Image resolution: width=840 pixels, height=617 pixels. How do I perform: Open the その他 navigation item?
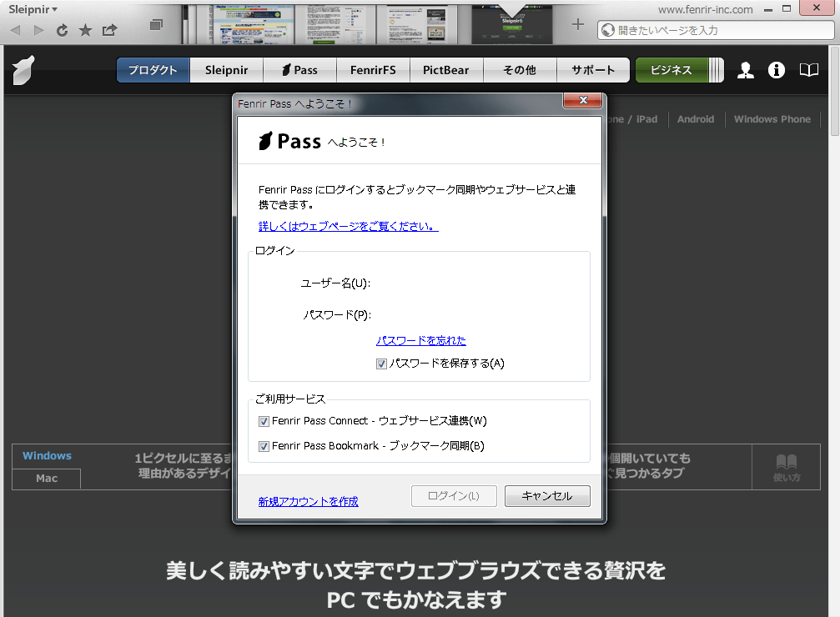coord(520,70)
